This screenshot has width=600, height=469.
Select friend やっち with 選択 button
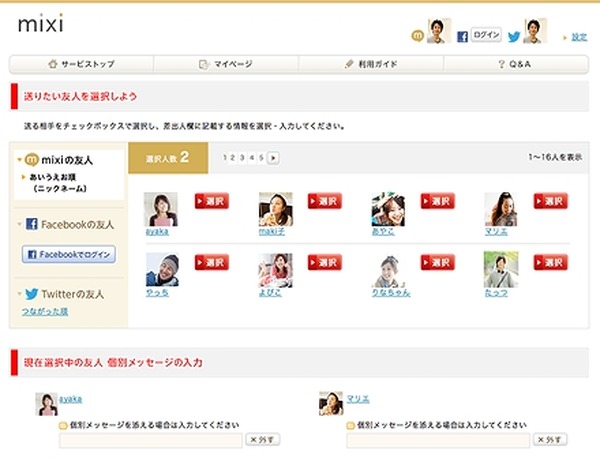click(x=212, y=262)
